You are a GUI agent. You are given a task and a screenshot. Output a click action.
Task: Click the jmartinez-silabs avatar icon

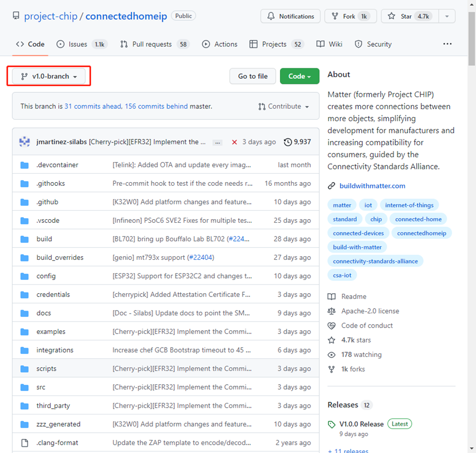coord(25,142)
